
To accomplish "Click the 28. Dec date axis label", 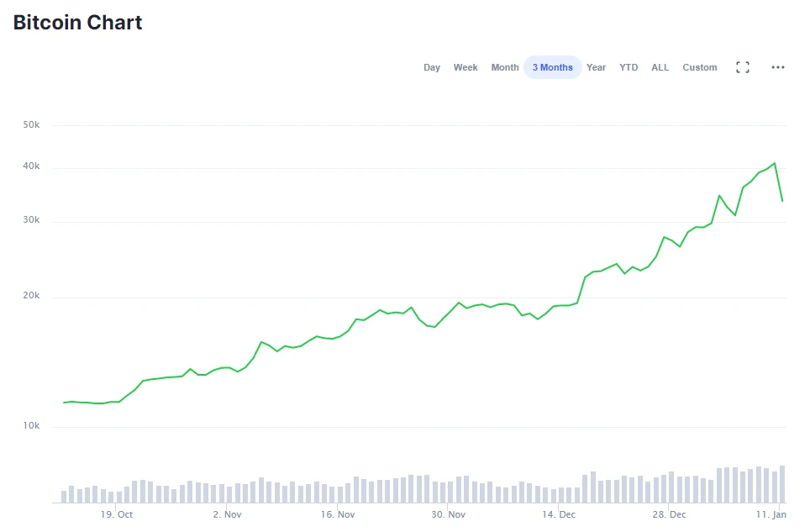I will [670, 514].
